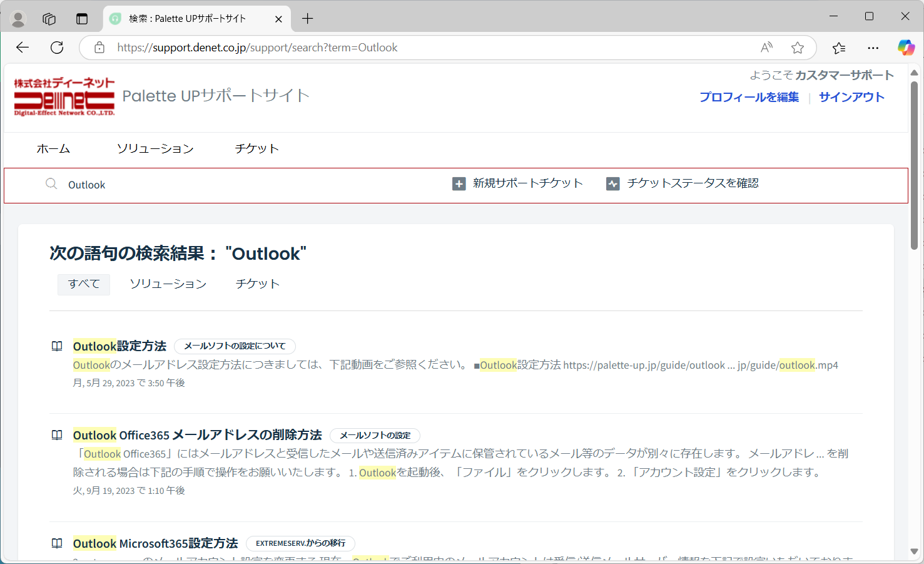Go to the ホーム menu

point(53,149)
